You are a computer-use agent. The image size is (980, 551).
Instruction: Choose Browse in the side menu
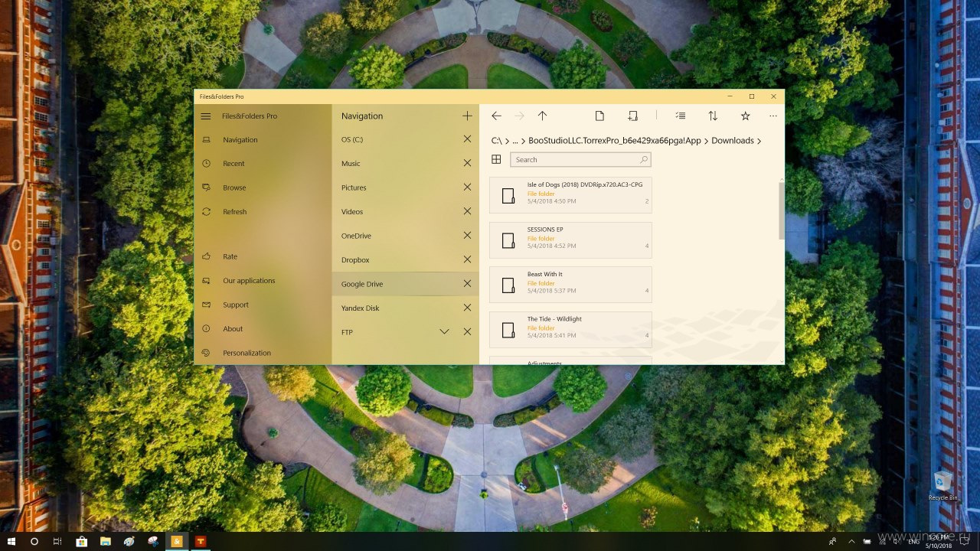[x=263, y=187]
